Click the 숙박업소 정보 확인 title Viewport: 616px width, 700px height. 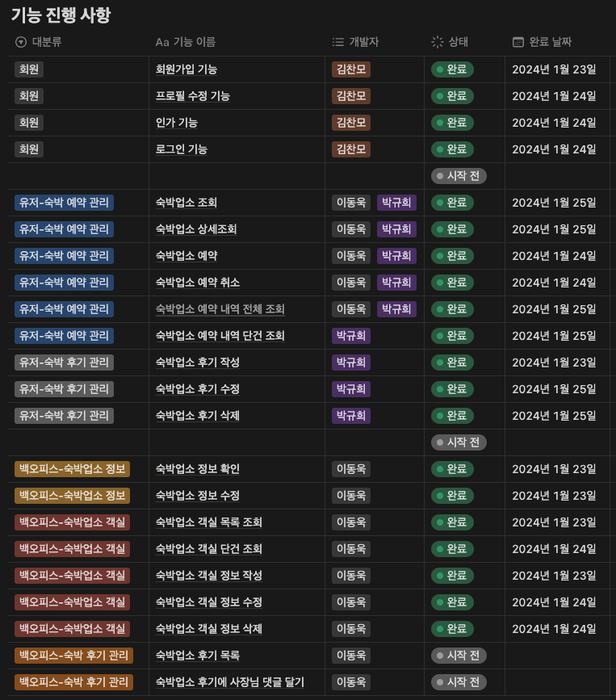197,469
